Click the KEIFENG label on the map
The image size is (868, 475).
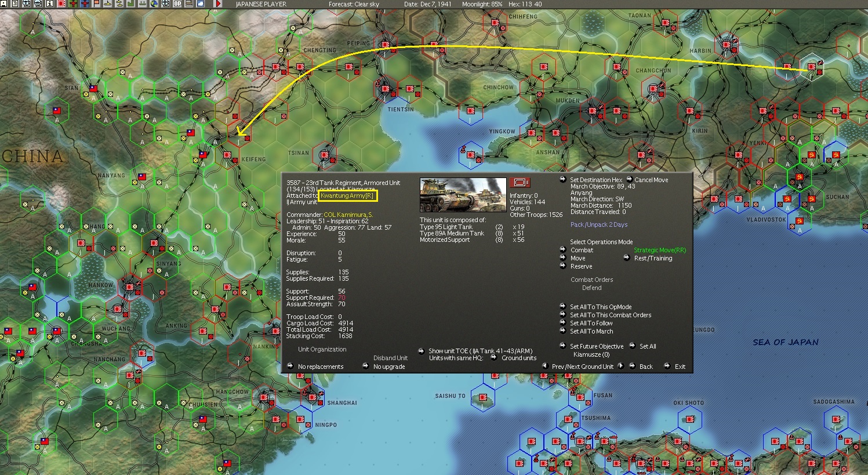coord(253,159)
